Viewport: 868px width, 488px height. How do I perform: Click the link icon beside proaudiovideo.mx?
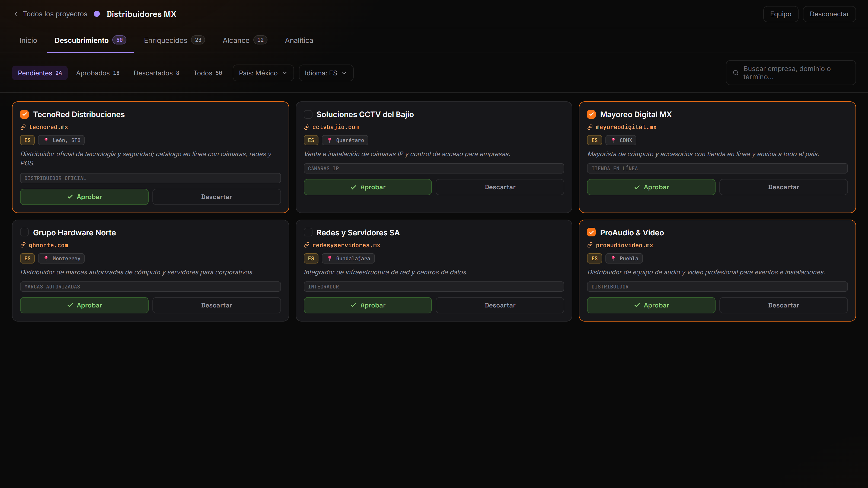[x=590, y=245]
